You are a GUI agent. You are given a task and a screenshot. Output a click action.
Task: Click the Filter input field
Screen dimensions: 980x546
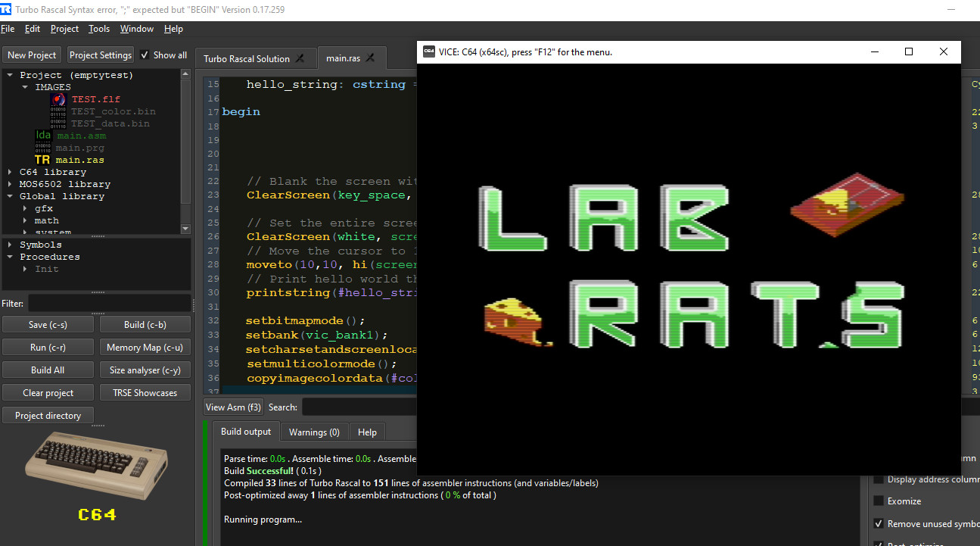[x=109, y=303]
